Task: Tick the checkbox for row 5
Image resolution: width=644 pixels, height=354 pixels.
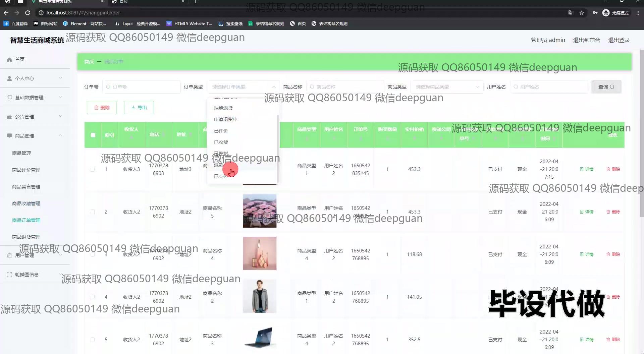Action: pos(92,340)
